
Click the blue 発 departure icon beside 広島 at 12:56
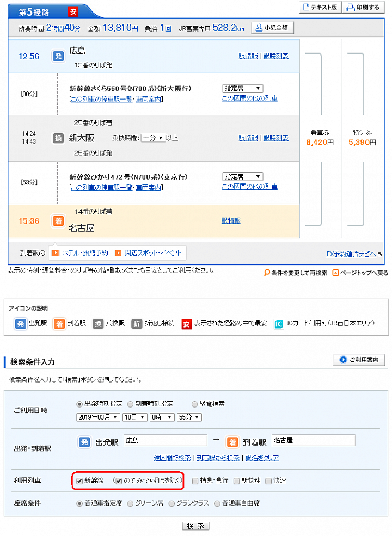coord(58,56)
